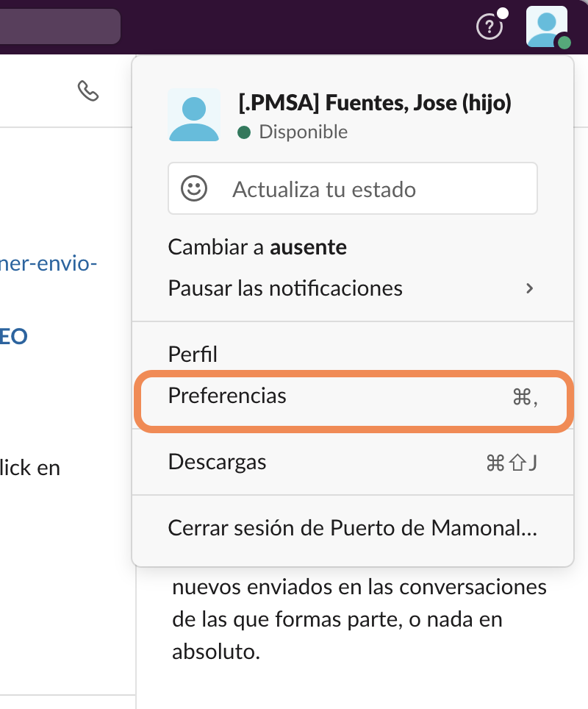
Task: Open "Pausar las notificaciones" submenu
Action: (285, 288)
